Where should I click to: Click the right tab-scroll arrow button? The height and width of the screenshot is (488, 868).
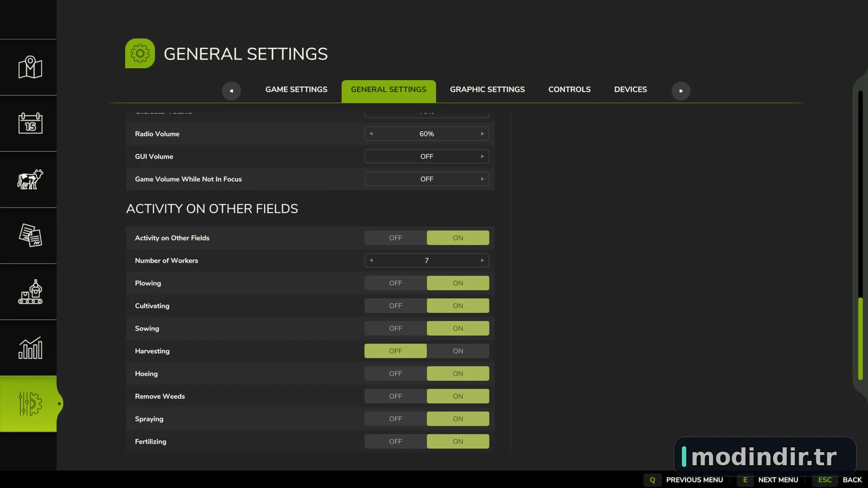pyautogui.click(x=681, y=91)
